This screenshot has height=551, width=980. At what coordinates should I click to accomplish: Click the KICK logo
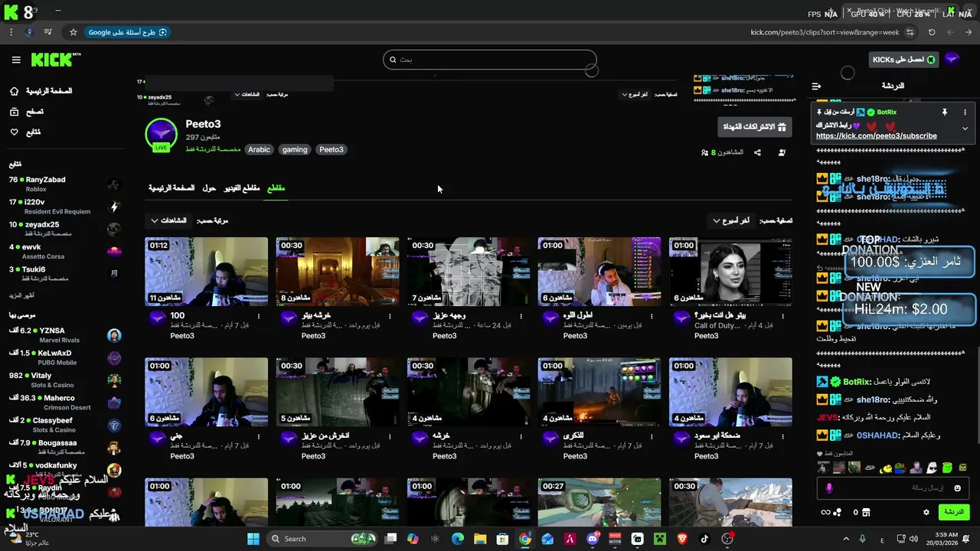click(x=56, y=60)
